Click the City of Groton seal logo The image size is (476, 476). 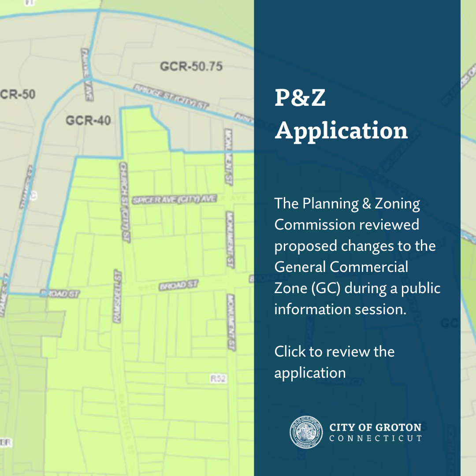(306, 432)
